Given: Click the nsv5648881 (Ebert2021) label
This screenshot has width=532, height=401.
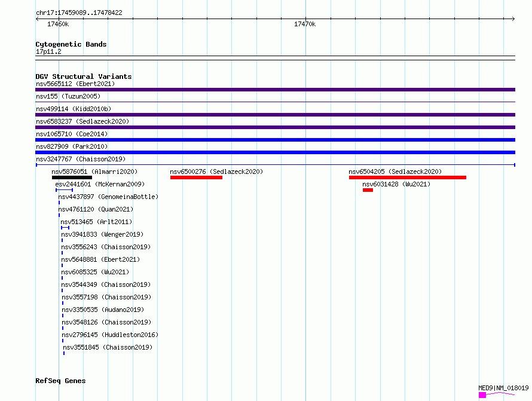Looking at the screenshot, I should click(x=100, y=259).
